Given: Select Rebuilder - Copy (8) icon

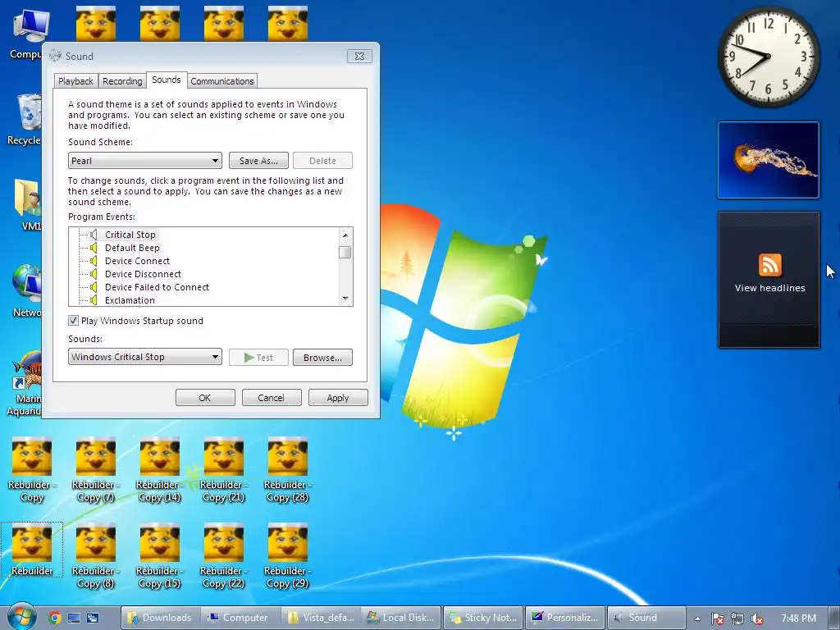Looking at the screenshot, I should tap(95, 556).
